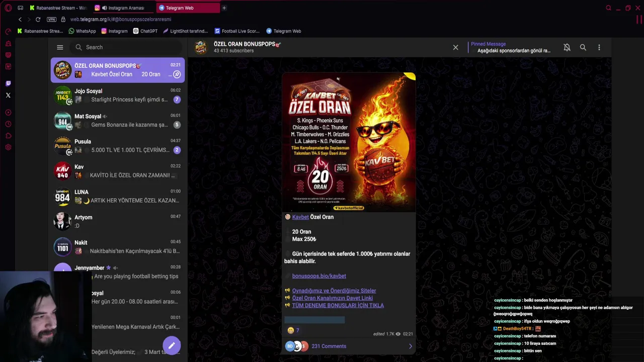Reload the current page
This screenshot has width=644, height=362.
tap(38, 19)
